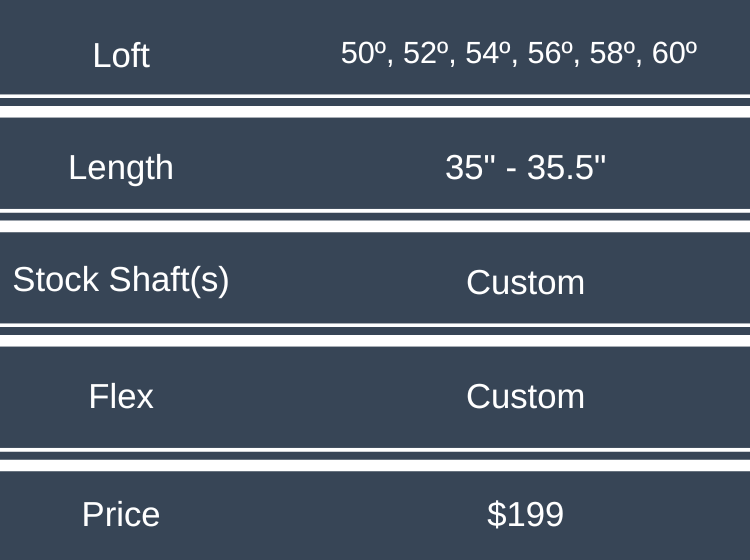The height and width of the screenshot is (560, 750).
Task: Select the 52º loft value
Action: click(426, 53)
